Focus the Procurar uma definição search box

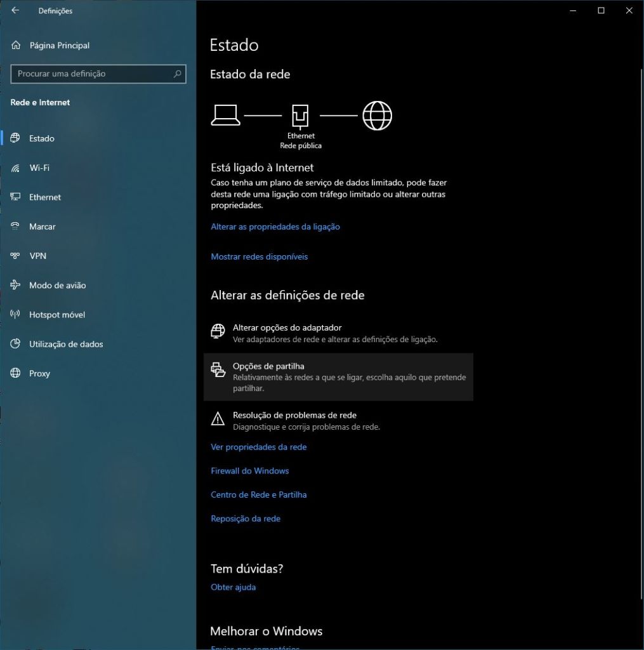92,74
